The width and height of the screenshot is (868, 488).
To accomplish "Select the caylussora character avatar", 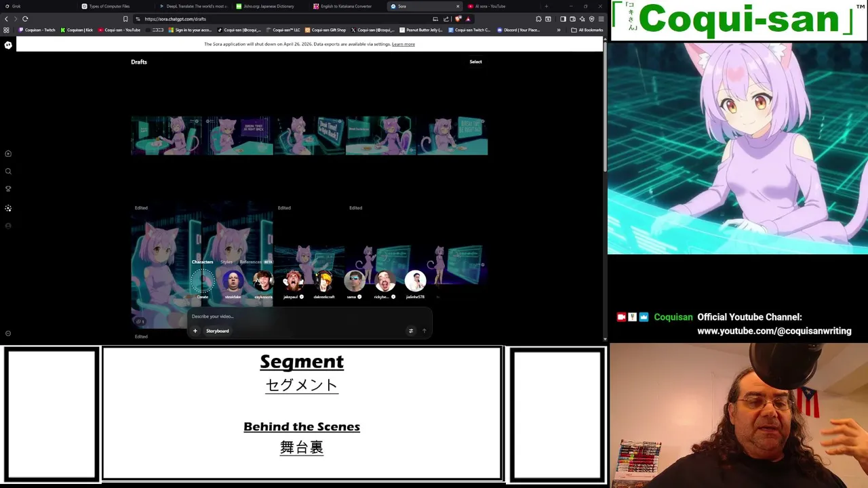I will pyautogui.click(x=263, y=281).
